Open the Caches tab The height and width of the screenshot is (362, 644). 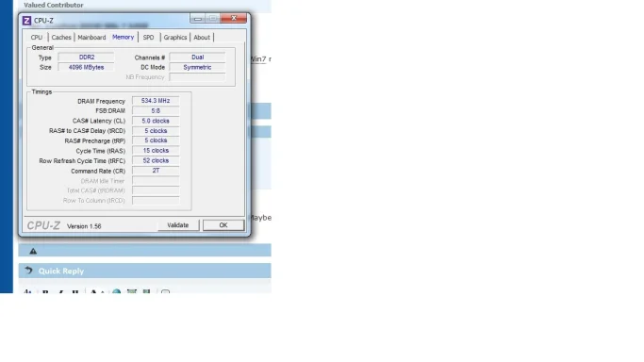[x=61, y=38]
